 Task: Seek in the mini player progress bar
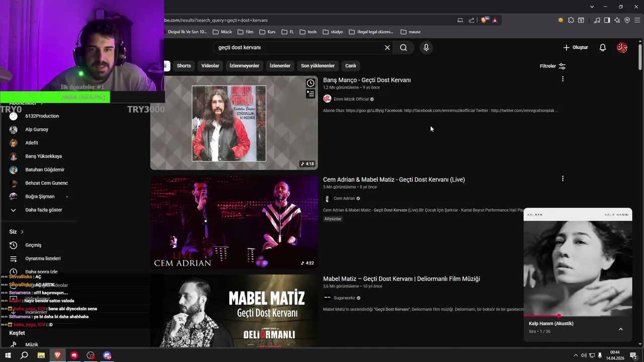click(x=578, y=316)
